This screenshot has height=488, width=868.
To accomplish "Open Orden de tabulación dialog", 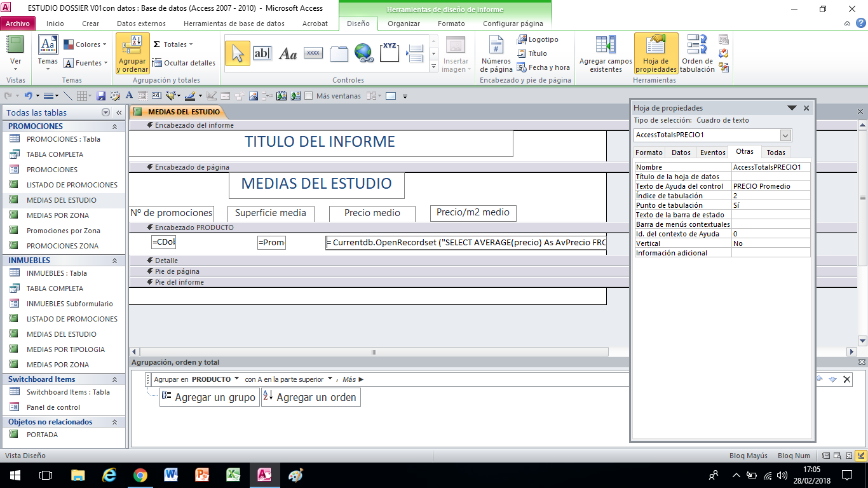I will coord(697,54).
